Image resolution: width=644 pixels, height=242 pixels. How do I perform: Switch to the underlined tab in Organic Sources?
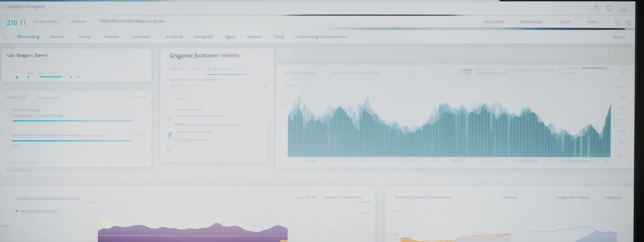click(x=226, y=69)
